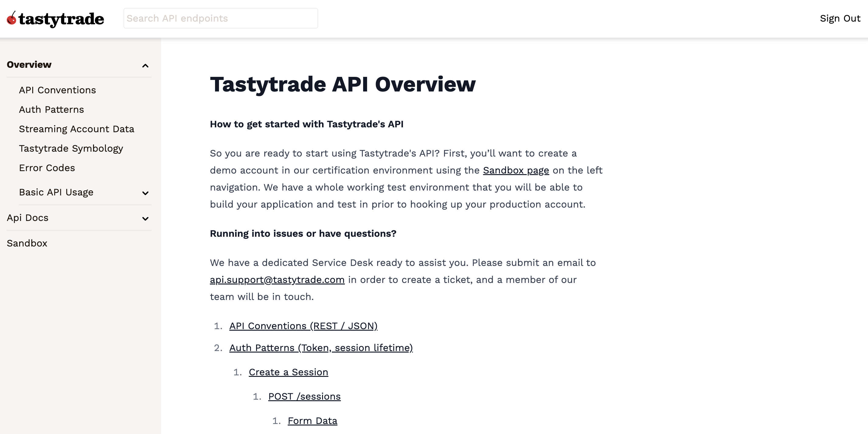Email api.support@tastytrade.com via the link
This screenshot has width=868, height=434.
click(x=277, y=280)
